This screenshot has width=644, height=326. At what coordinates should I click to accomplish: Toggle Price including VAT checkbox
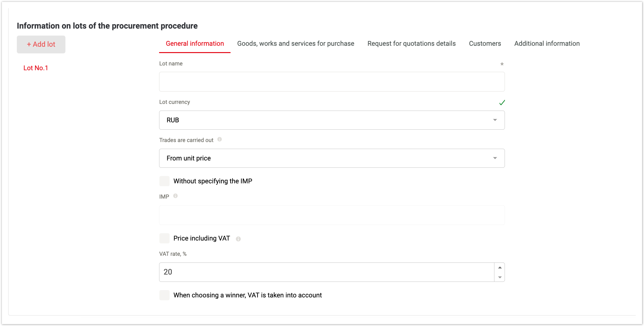click(164, 238)
